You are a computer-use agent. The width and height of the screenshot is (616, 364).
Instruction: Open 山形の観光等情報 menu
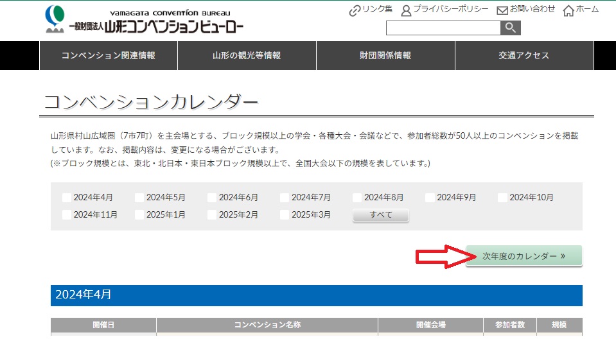pos(247,56)
